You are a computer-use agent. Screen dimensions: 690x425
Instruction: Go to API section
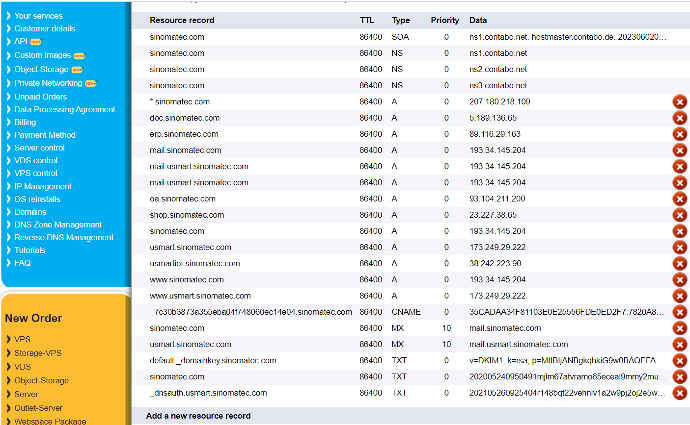21,41
